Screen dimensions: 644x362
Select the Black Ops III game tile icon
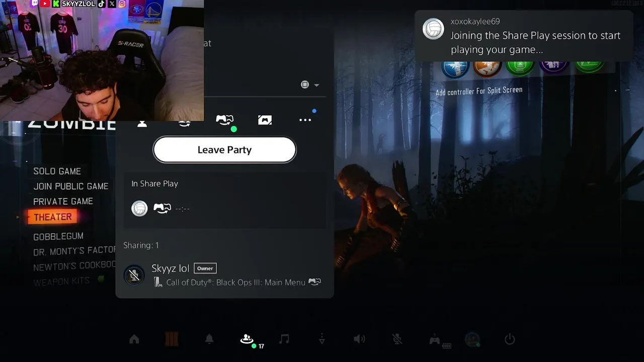coord(172,339)
